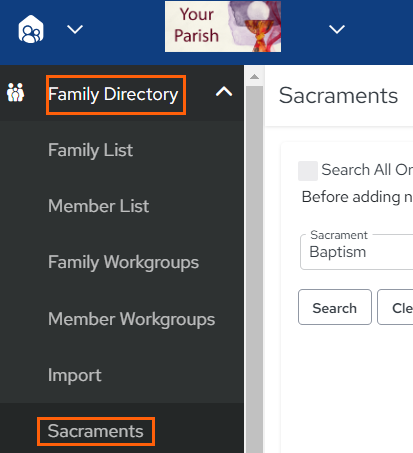Click the parish home people icon
413x453 pixels.
(31, 29)
